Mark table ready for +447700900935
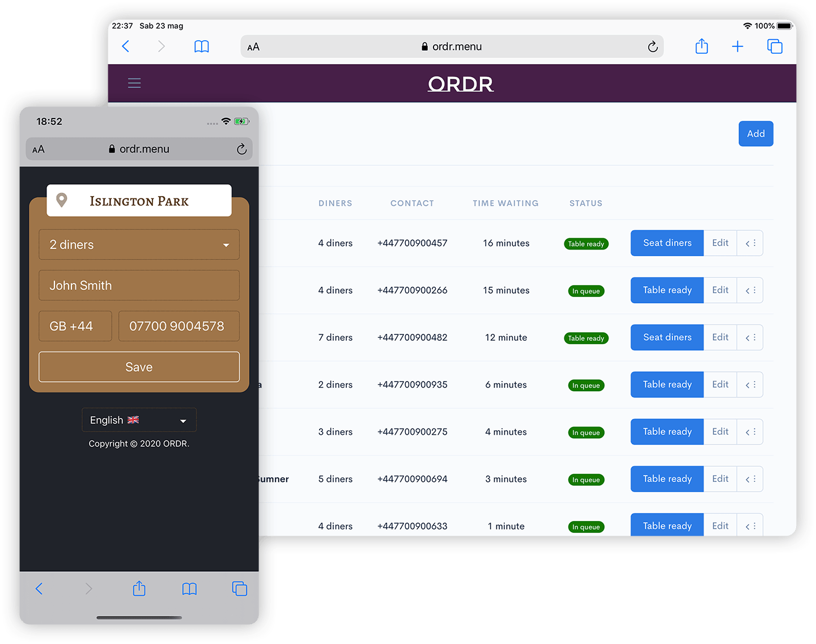Screen dimensions: 816x644 (x=667, y=384)
